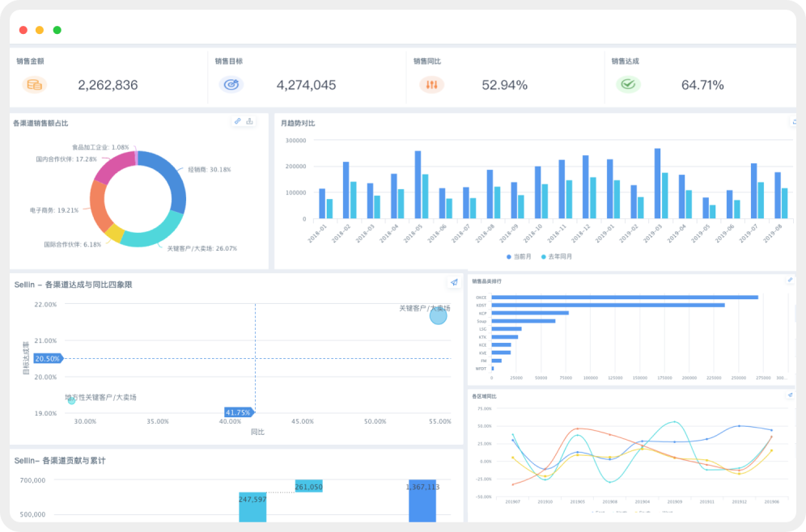This screenshot has width=806, height=532.
Task: Click the 4,274,045 sales target value
Action: [x=306, y=85]
